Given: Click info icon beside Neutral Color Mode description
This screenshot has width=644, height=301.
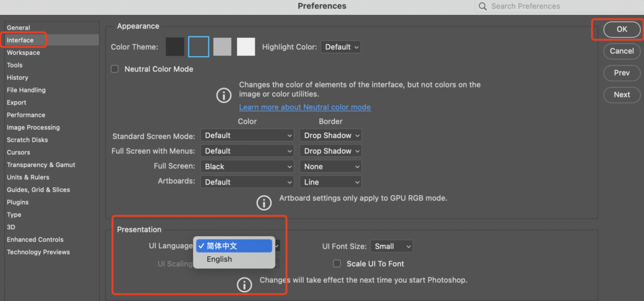Looking at the screenshot, I should click(x=224, y=95).
